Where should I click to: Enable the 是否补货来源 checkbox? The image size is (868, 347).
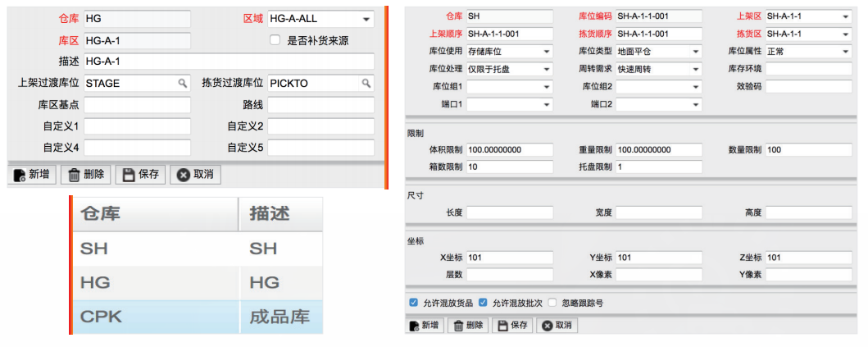(x=275, y=40)
